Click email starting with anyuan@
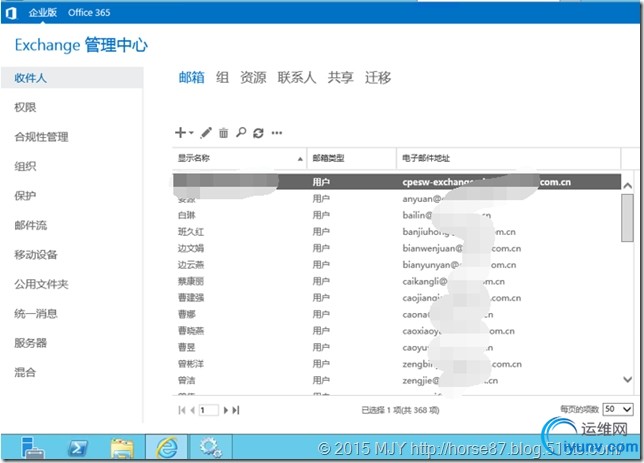Screen dimensions: 644x463 (423, 199)
